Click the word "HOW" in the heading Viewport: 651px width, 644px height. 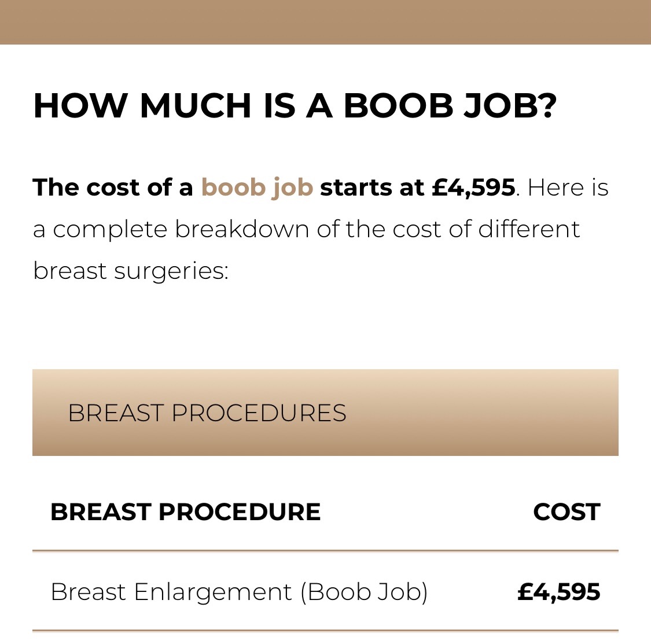pyautogui.click(x=80, y=105)
